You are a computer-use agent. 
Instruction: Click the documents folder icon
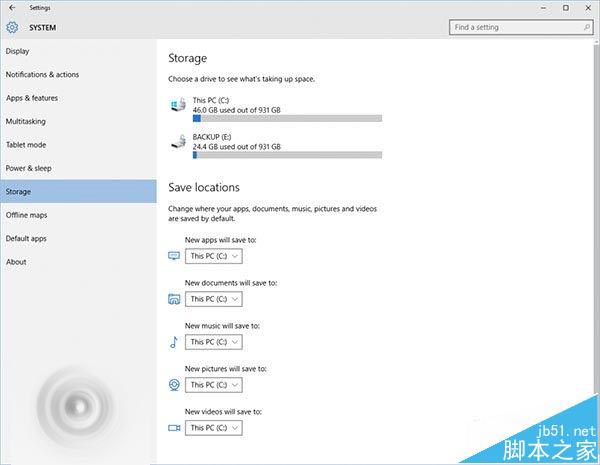(x=174, y=299)
